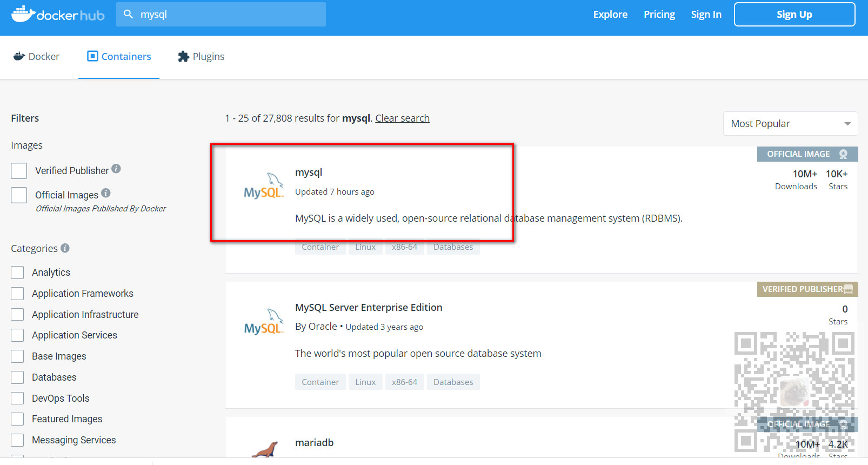Screen dimensions: 868x465
Task: Click Sign In link
Action: 706,15
